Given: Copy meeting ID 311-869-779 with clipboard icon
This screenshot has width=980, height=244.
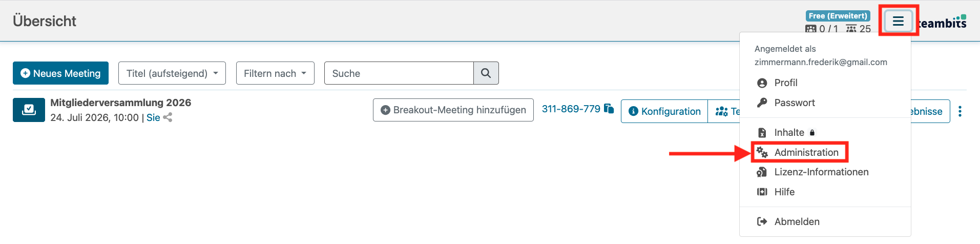Looking at the screenshot, I should (x=609, y=109).
